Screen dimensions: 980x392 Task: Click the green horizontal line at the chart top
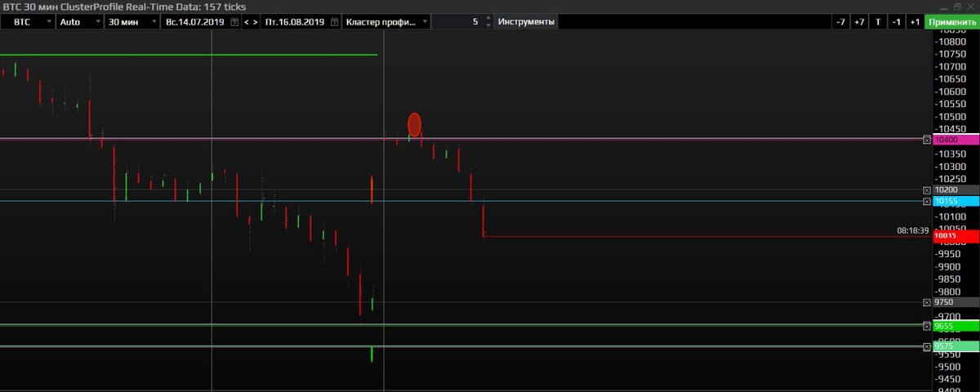point(189,55)
